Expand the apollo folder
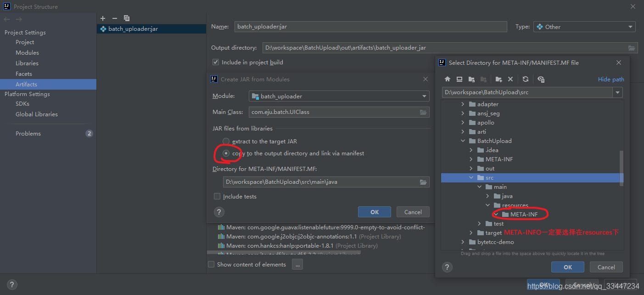This screenshot has height=295, width=644. [x=463, y=123]
